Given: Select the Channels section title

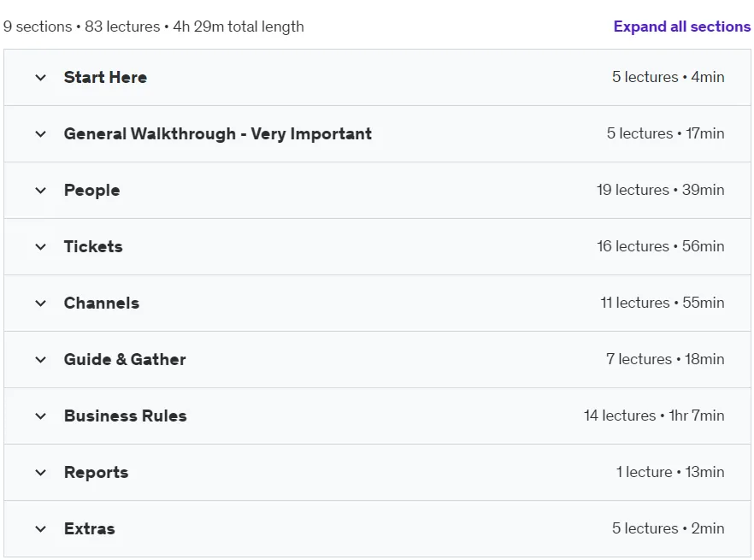Looking at the screenshot, I should 102,304.
